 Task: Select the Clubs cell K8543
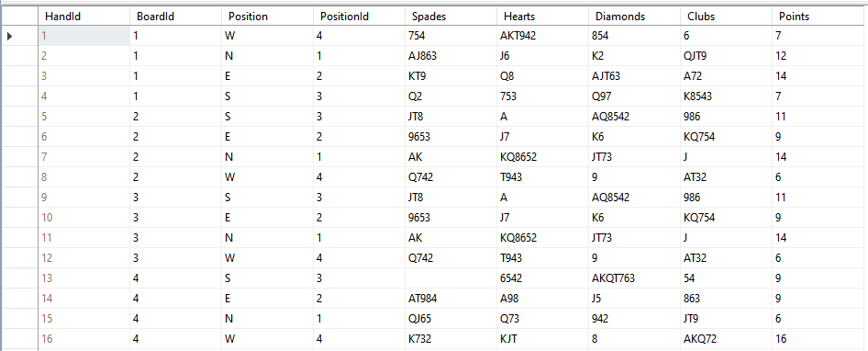[x=726, y=96]
